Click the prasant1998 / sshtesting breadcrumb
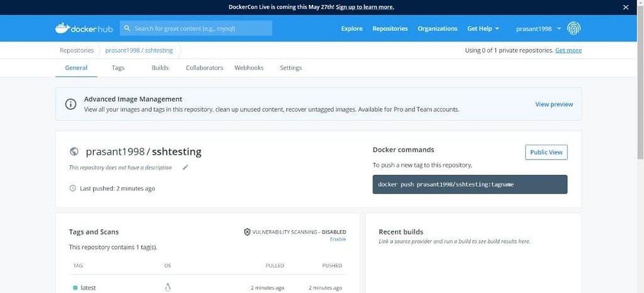This screenshot has width=644, height=293. (x=139, y=50)
